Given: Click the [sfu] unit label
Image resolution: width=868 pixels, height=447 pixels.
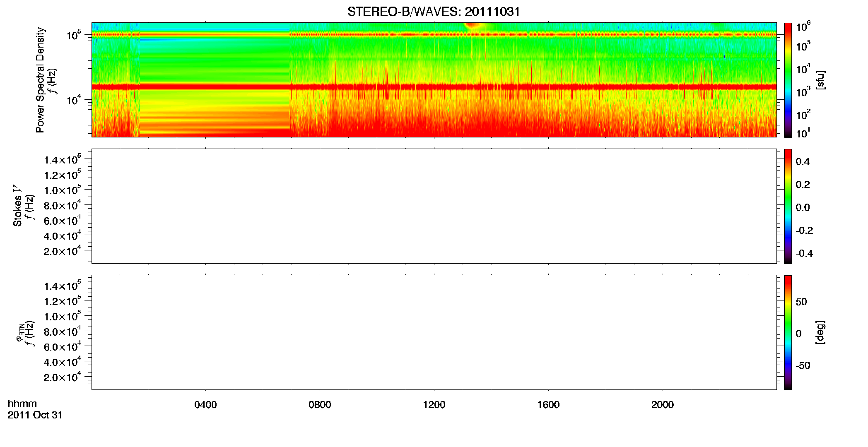Looking at the screenshot, I should click(x=820, y=80).
